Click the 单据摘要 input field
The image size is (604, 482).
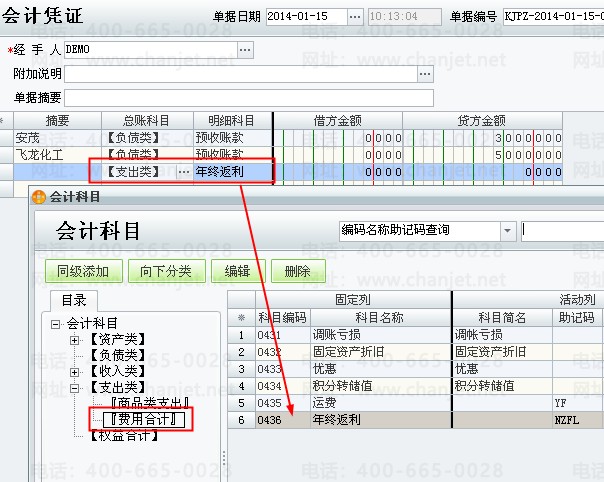[x=248, y=97]
